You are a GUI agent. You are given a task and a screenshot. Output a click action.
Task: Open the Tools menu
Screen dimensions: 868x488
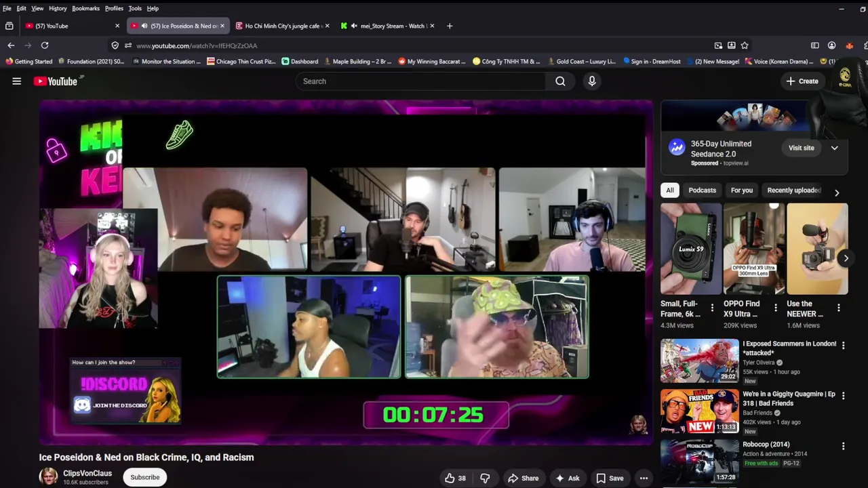(x=135, y=8)
